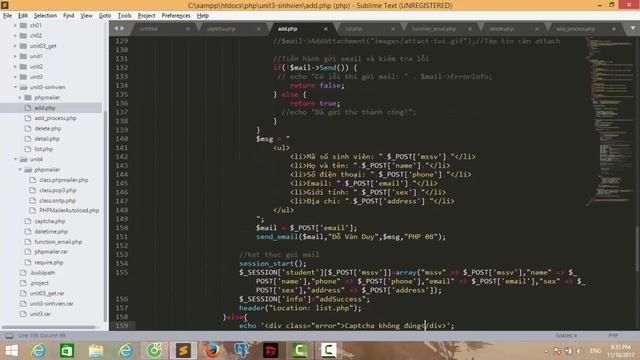Expand the ch01 folder
Screen dimensions: 640x360
(15, 25)
